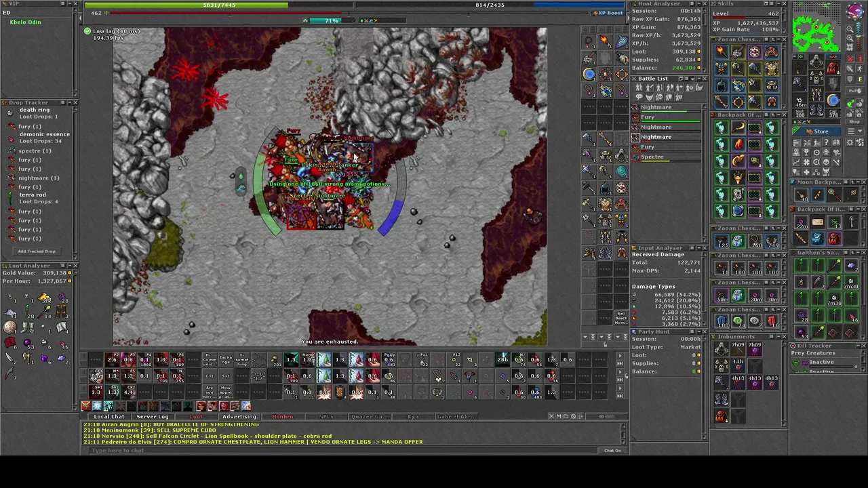Screen dimensions: 868x488
Task: Click the terra rod icon in Drop Tracker
Action: point(9,196)
